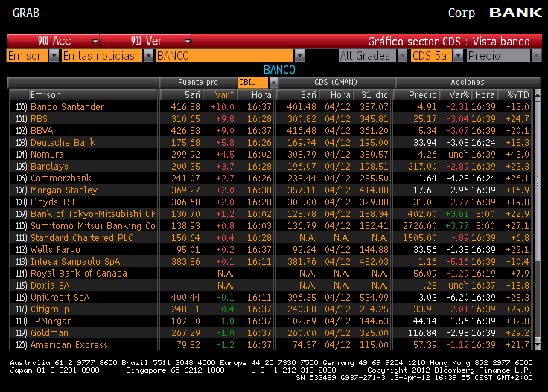The width and height of the screenshot is (548, 392).
Task: Click the 90) Acc dropdown arrow
Action: click(95, 42)
